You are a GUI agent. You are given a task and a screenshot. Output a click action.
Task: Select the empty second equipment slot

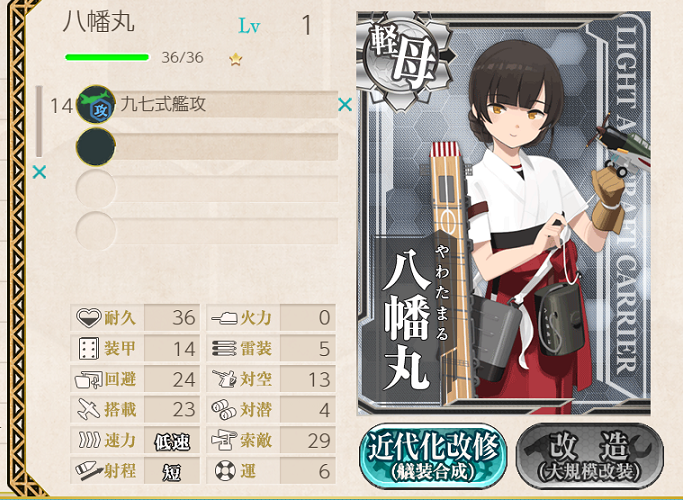(207, 147)
